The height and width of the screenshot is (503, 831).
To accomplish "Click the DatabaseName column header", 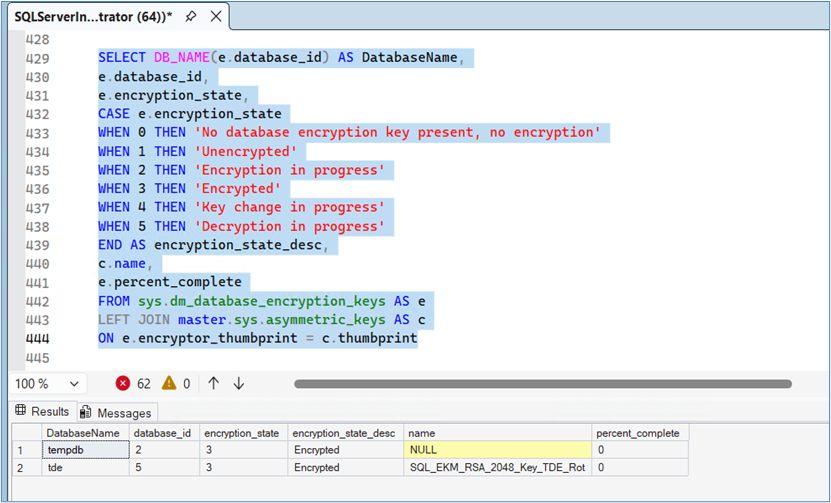I will point(83,433).
